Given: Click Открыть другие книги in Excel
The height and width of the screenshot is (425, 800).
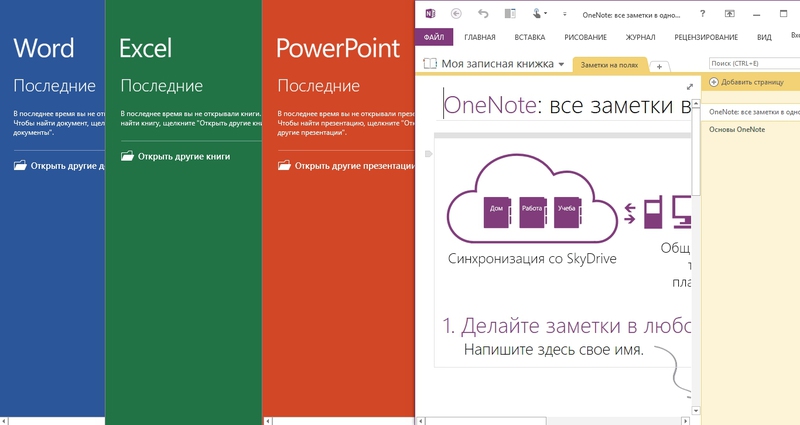Looking at the screenshot, I should (184, 157).
